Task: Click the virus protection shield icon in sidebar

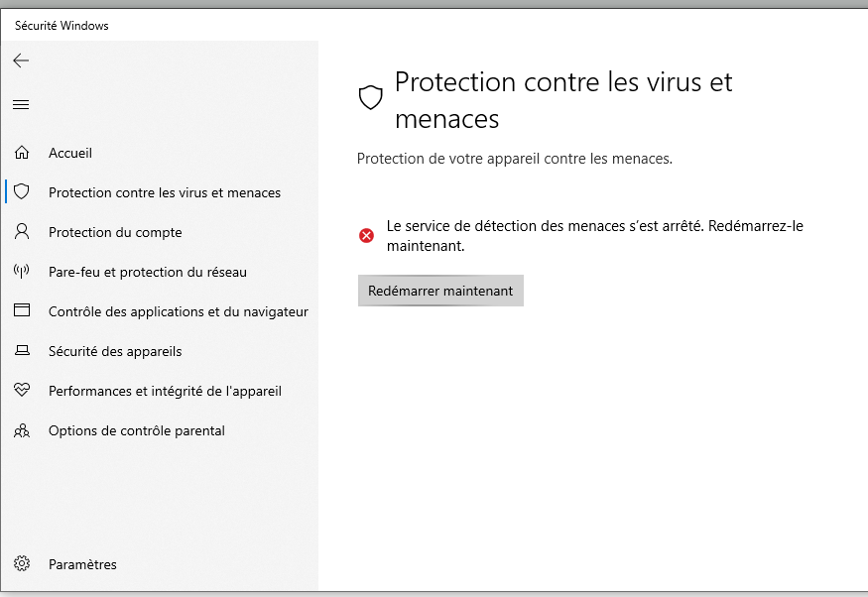Action: click(22, 192)
